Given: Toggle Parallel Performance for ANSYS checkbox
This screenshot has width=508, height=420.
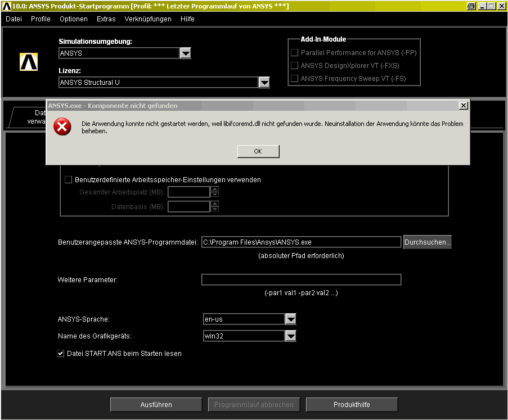Looking at the screenshot, I should (x=294, y=52).
